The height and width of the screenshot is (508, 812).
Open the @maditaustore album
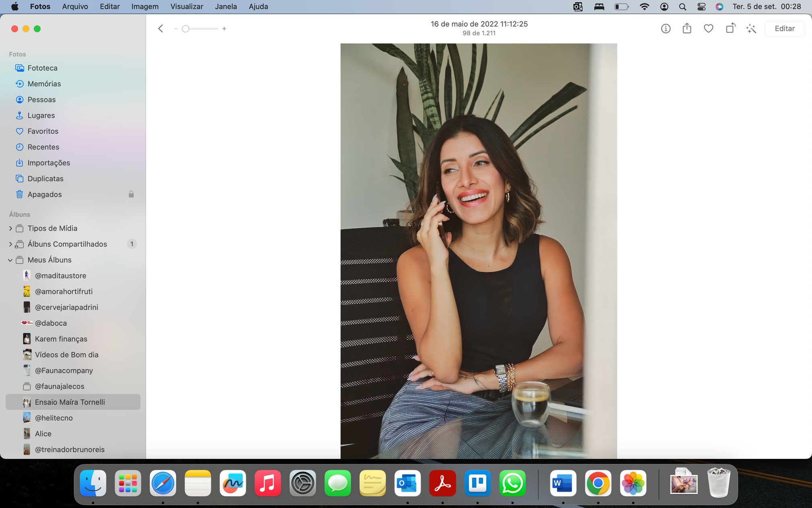(x=73, y=275)
